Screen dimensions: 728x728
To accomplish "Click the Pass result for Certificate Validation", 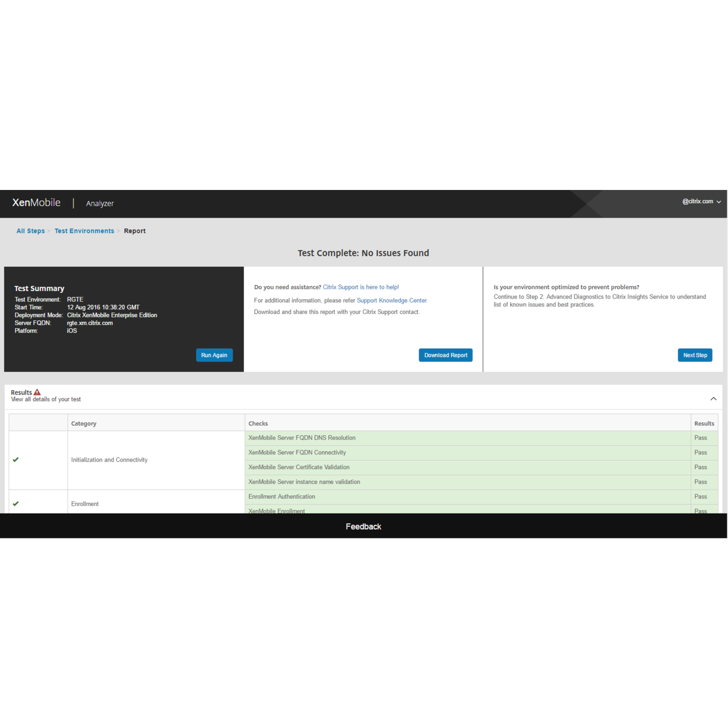I will click(700, 467).
